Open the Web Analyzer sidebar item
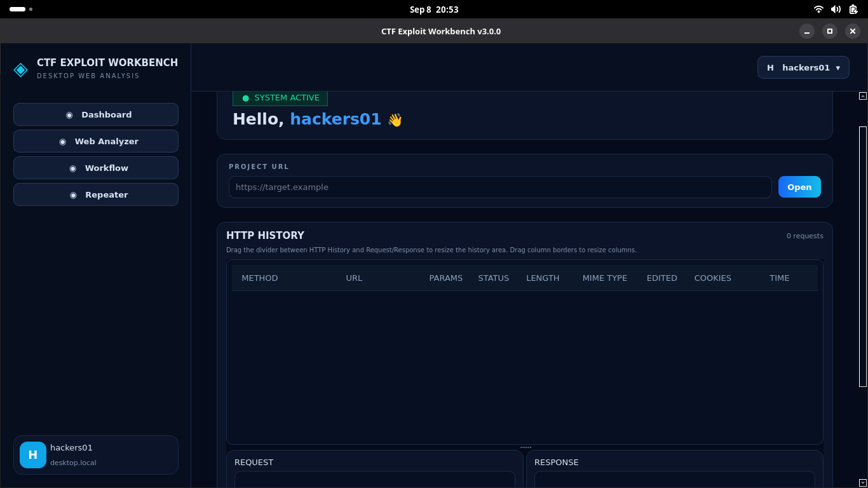Image resolution: width=868 pixels, height=488 pixels. click(96, 141)
